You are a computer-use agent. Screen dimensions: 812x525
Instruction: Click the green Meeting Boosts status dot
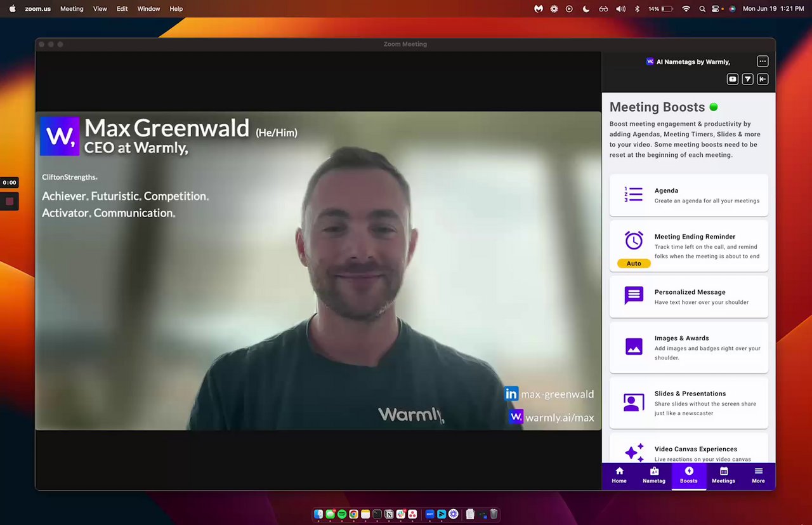tap(714, 107)
